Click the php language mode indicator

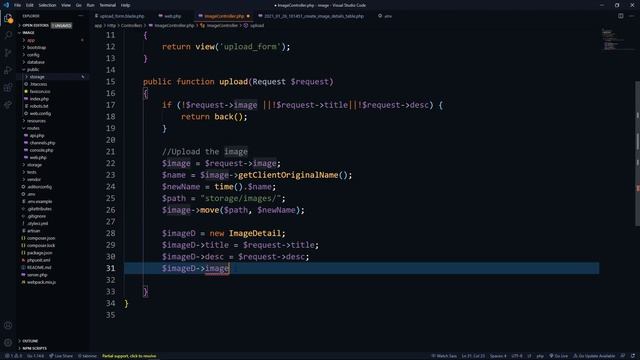pos(540,356)
